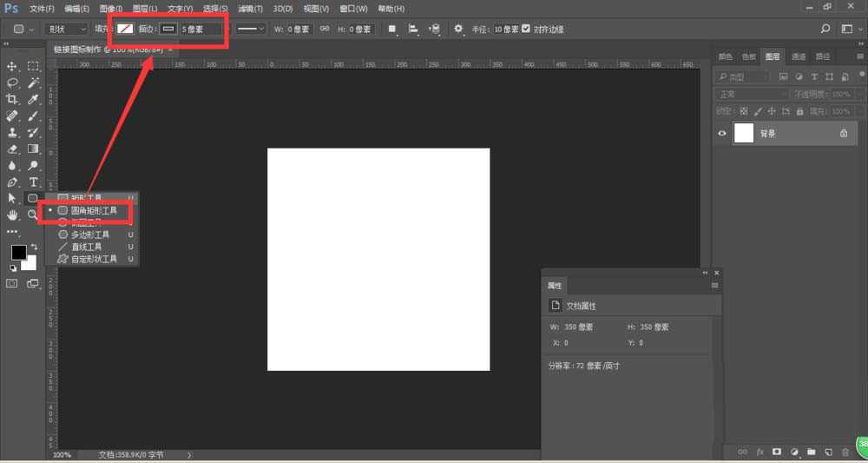Uncheck the 对齐边缘 checkbox
Viewport: 868px width, 463px height.
[x=526, y=29]
